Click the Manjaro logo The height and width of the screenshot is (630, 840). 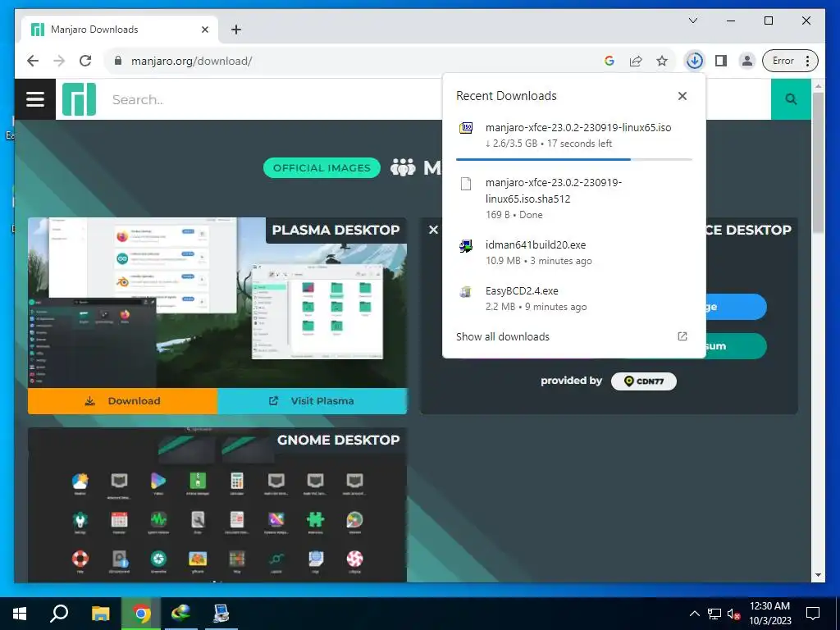[x=79, y=99]
